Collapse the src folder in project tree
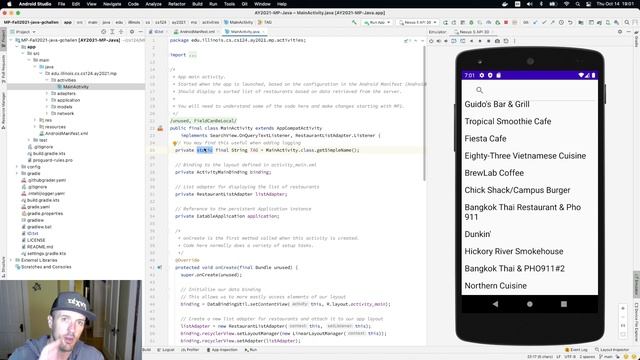This screenshot has height=360, width=640. [x=24, y=53]
